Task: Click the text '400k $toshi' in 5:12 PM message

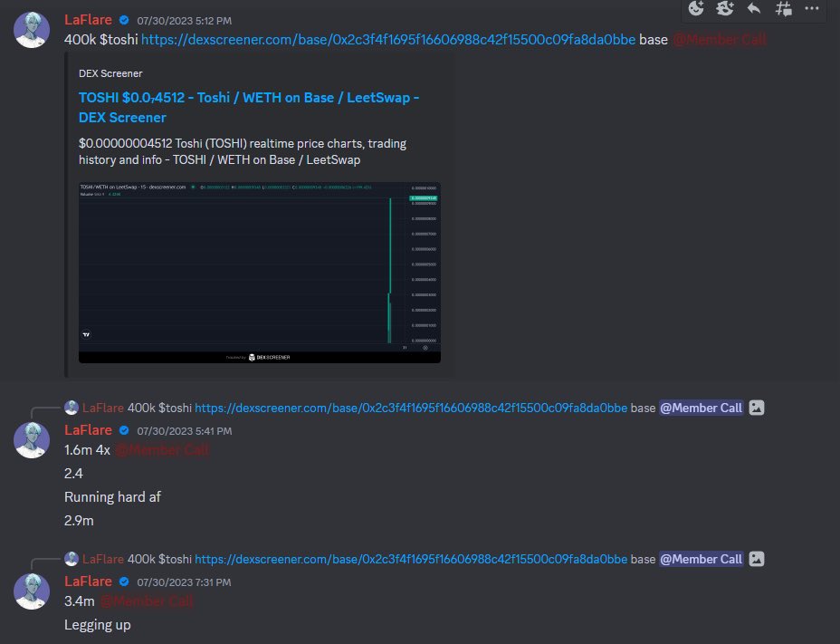Action: (101, 40)
